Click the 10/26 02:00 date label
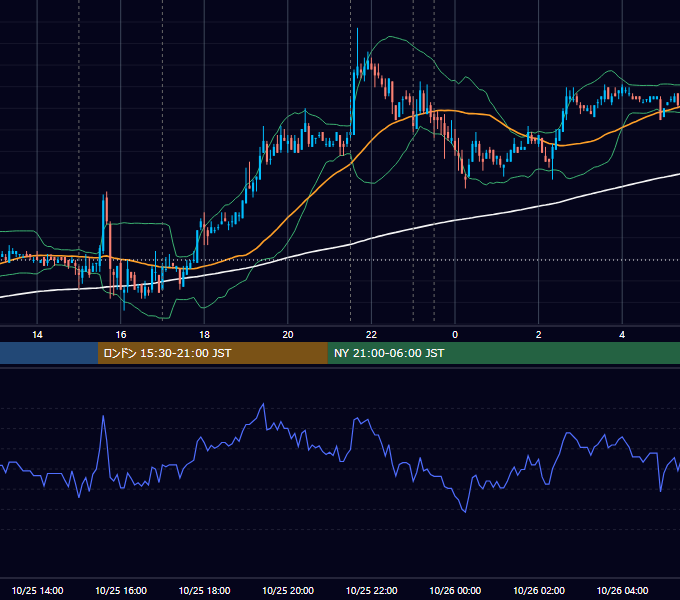This screenshot has width=680, height=600. tap(539, 590)
